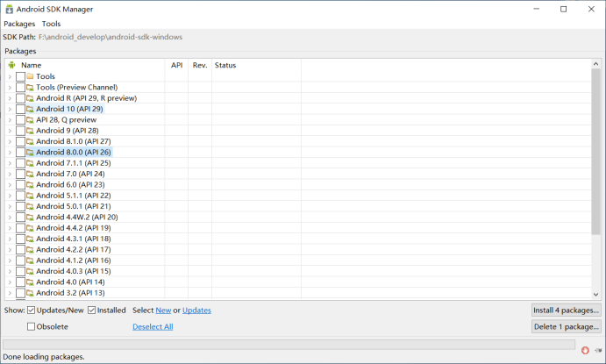Screen dimensions: 606x364
Task: Expand the Android 6.0 (API 23) node
Action: (10, 185)
